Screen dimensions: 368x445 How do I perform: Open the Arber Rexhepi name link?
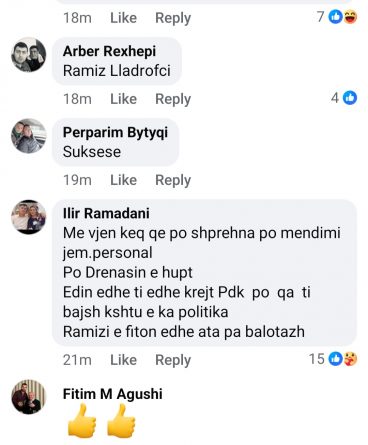point(109,51)
